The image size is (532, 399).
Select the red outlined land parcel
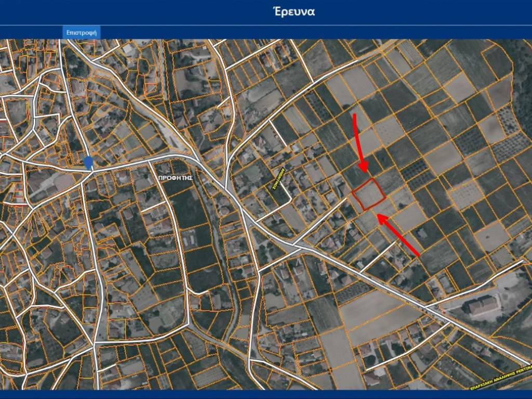pyautogui.click(x=368, y=194)
